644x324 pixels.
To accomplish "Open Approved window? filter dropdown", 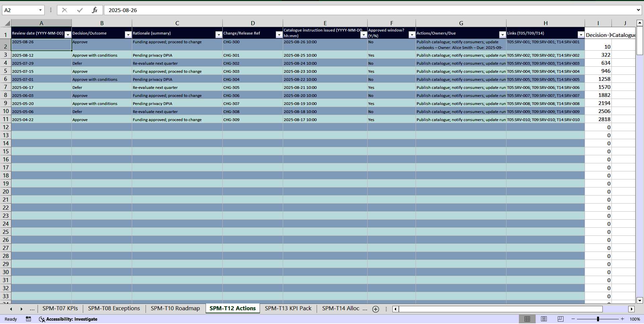I will click(x=412, y=35).
